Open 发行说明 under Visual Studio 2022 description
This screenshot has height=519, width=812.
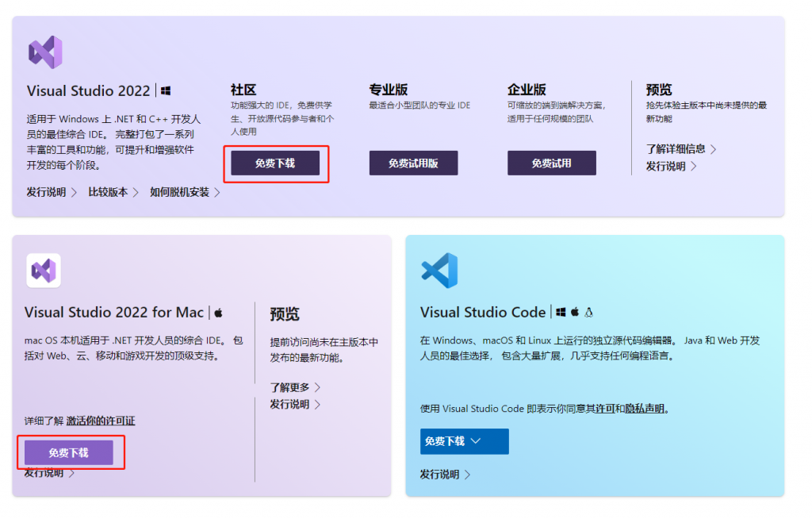coord(52,192)
